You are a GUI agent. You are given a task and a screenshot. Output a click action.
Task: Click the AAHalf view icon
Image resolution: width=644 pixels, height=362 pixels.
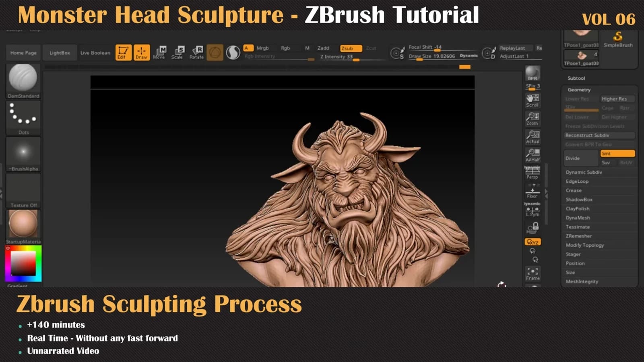click(x=533, y=155)
